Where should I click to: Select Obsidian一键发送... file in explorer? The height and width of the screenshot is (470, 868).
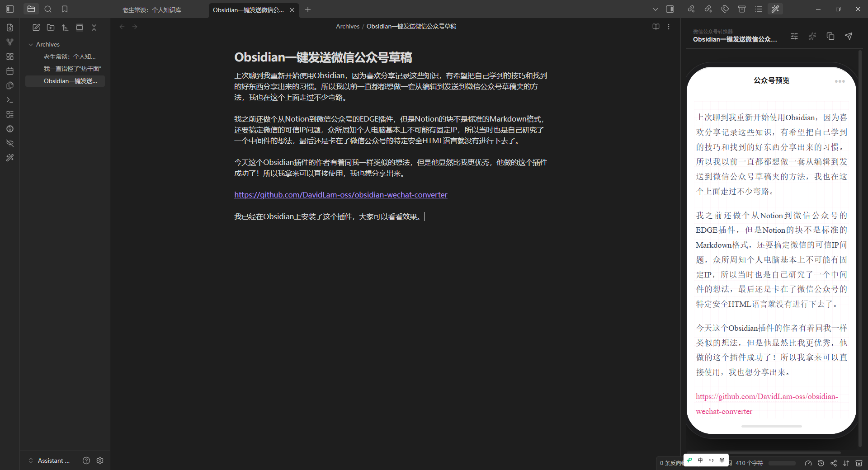pos(65,81)
